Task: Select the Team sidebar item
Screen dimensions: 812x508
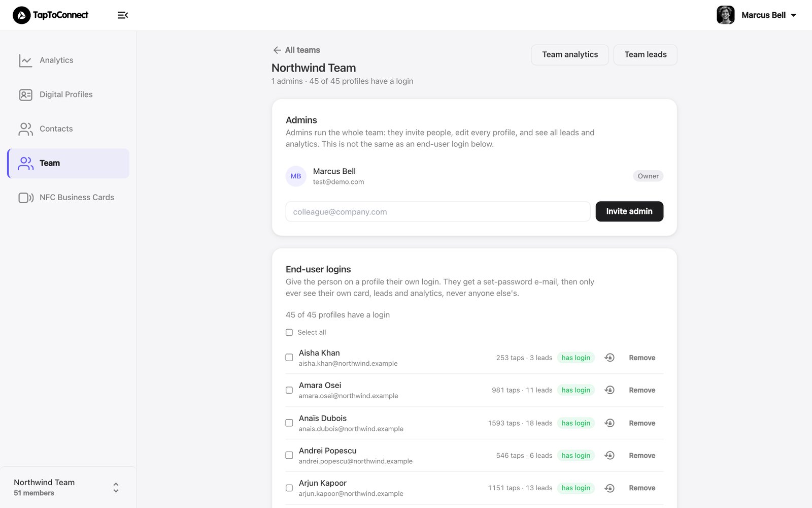Action: click(68, 163)
